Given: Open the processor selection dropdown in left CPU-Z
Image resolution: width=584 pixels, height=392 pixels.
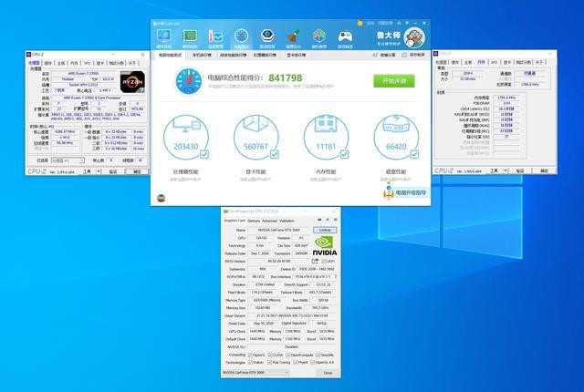Looking at the screenshot, I should pyautogui.click(x=68, y=160).
